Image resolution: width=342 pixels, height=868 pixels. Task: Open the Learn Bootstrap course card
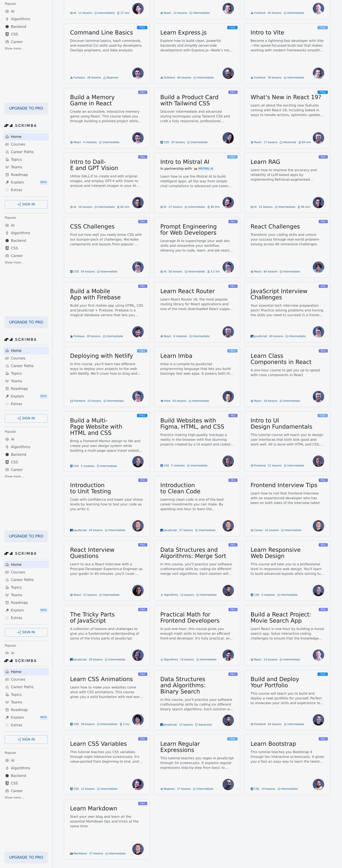[x=287, y=765]
